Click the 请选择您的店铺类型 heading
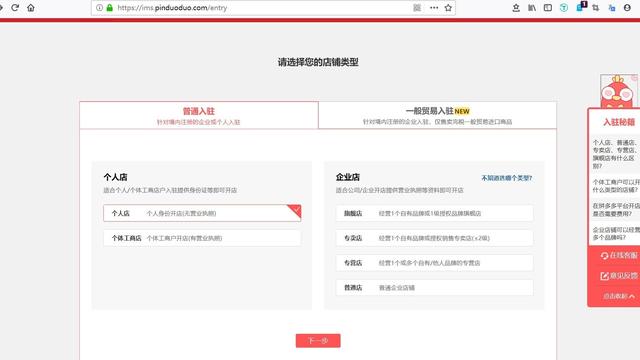Image resolution: width=640 pixels, height=360 pixels. point(318,62)
